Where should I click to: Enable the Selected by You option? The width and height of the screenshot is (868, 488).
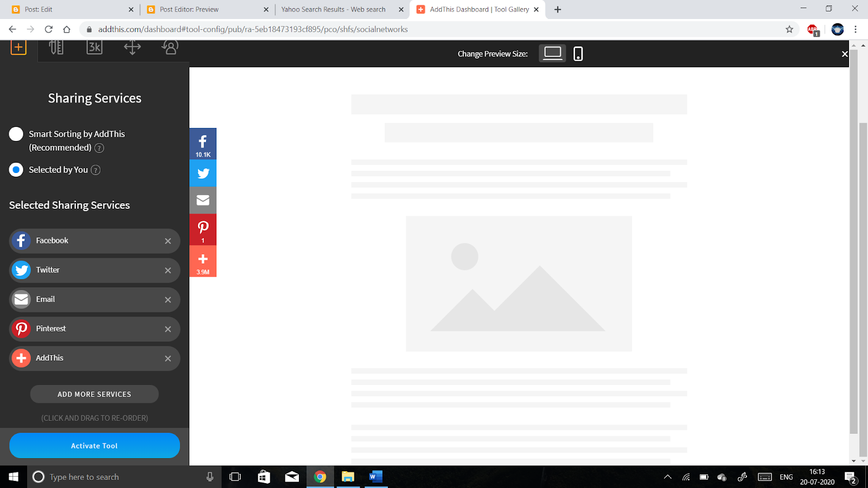pos(16,170)
